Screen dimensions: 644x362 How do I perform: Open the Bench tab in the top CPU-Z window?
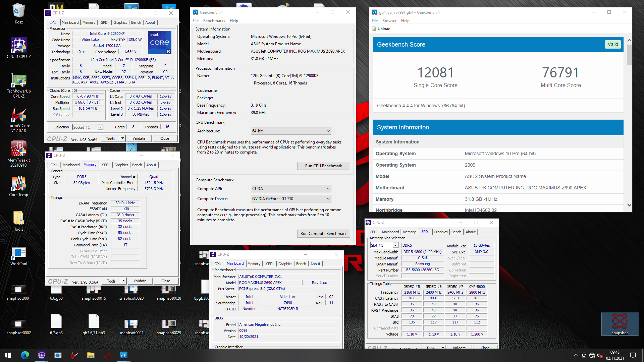(136, 22)
